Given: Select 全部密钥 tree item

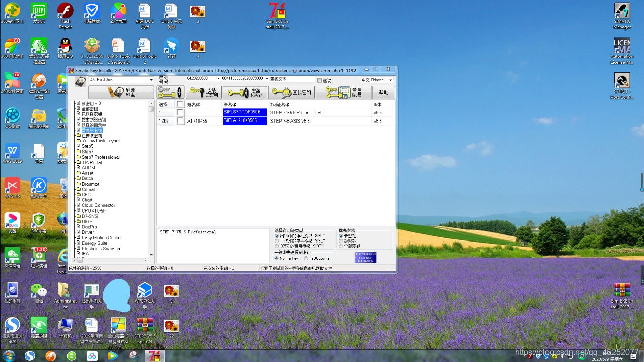Looking at the screenshot, I should [x=89, y=109].
